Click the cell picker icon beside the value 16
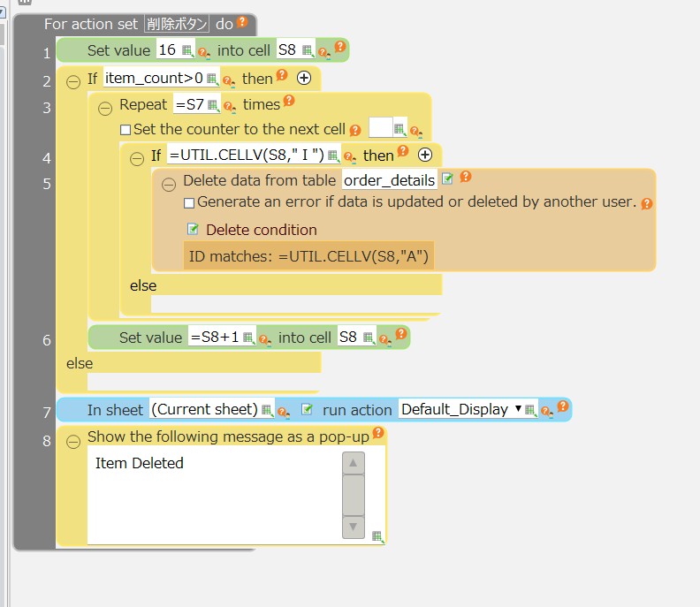The width and height of the screenshot is (700, 607). (x=186, y=51)
